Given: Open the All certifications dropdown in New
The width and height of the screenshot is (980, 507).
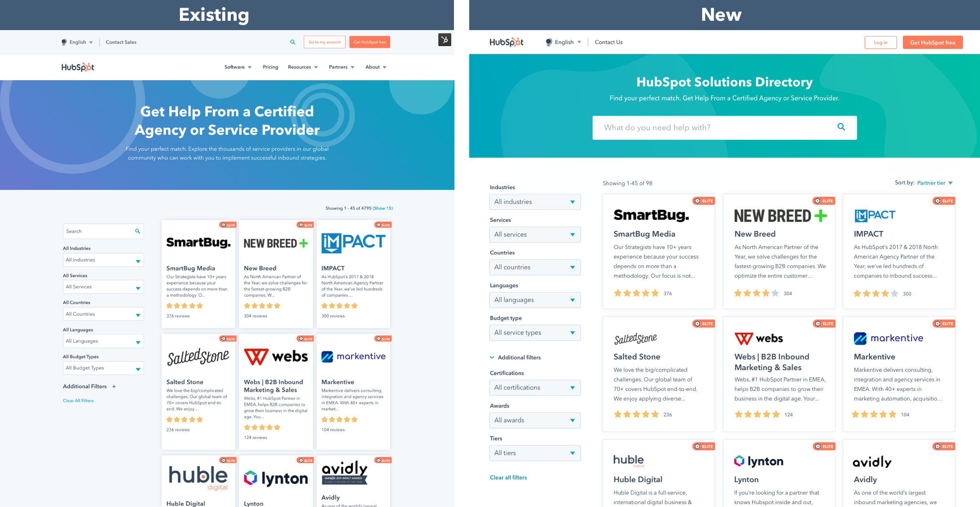Looking at the screenshot, I should 535,387.
